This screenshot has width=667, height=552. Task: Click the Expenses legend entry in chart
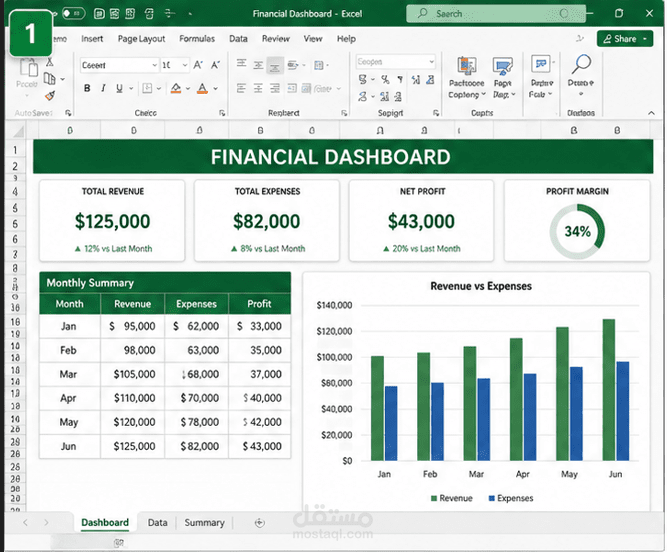pos(510,498)
